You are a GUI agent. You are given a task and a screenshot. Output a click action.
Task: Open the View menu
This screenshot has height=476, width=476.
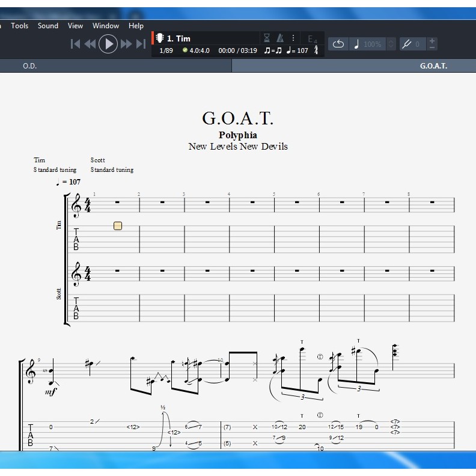tap(75, 26)
